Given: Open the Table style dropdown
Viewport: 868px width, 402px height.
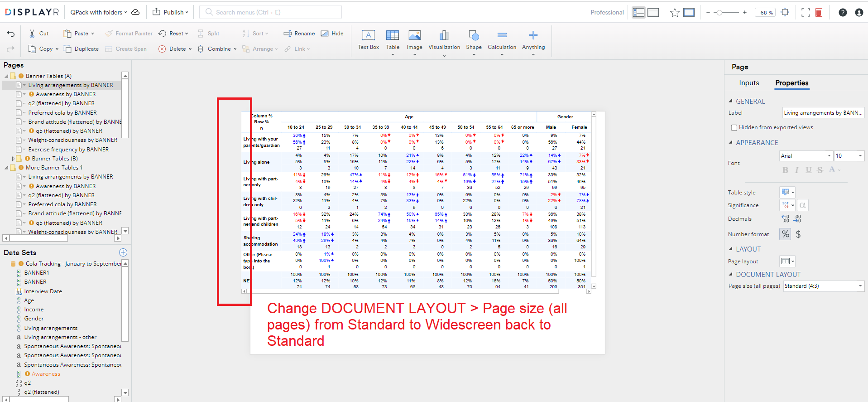Looking at the screenshot, I should click(x=787, y=192).
